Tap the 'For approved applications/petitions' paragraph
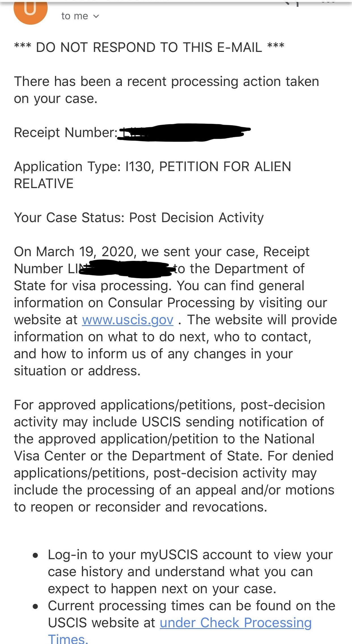This screenshot has height=644, width=352. pos(174,456)
